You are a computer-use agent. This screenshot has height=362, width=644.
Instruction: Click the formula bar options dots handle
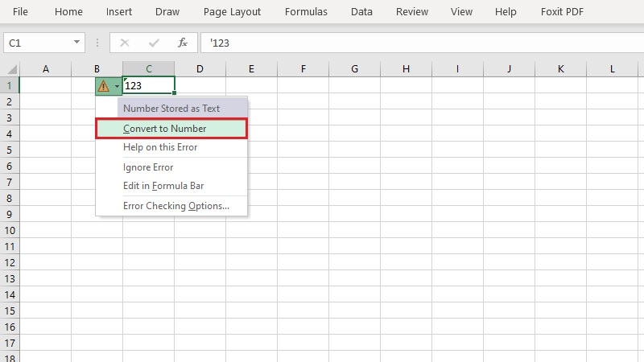tap(97, 43)
